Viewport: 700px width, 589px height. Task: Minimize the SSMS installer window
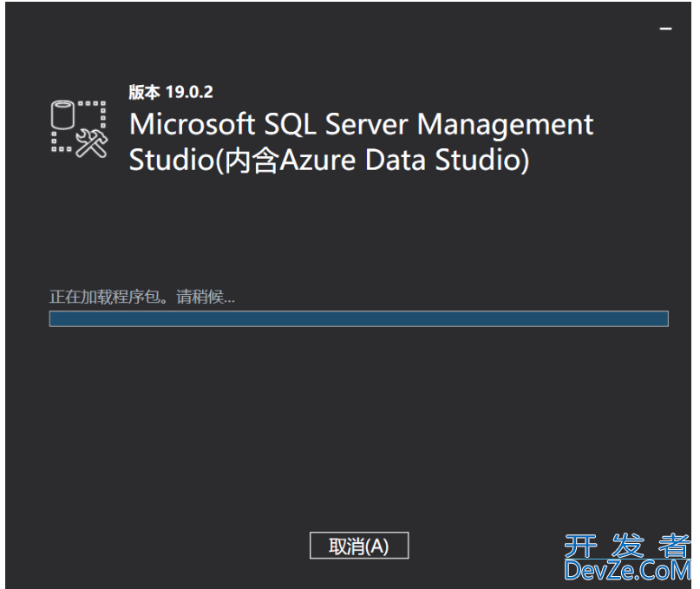tap(665, 29)
